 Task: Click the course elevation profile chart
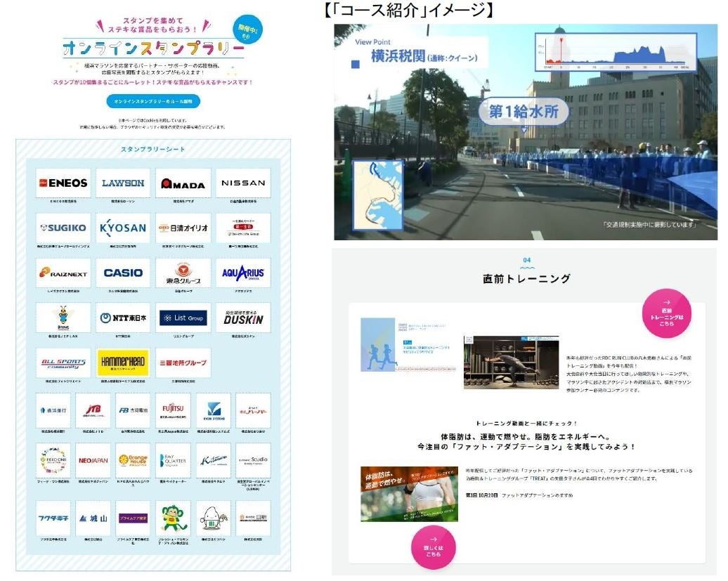[616, 51]
